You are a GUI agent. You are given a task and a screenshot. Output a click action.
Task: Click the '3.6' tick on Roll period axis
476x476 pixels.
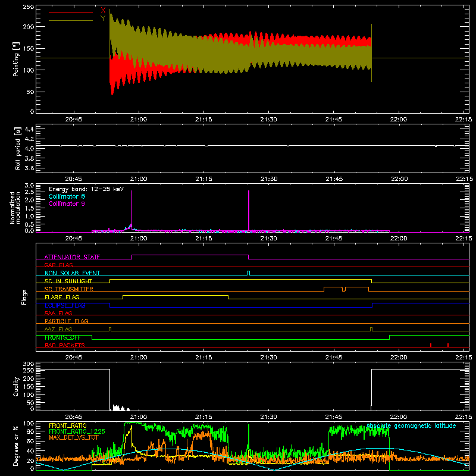[29, 168]
